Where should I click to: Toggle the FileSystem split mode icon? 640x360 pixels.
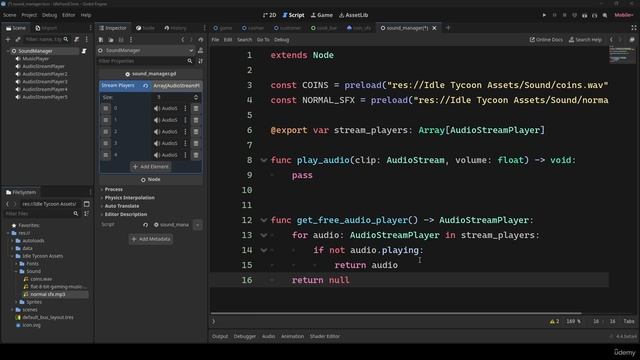click(87, 204)
